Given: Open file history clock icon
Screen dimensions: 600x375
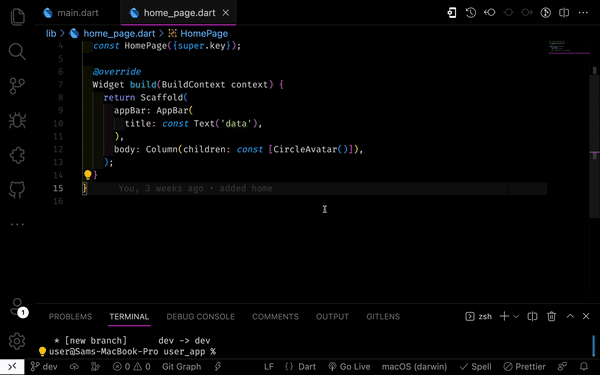Looking at the screenshot, I should coord(471,13).
